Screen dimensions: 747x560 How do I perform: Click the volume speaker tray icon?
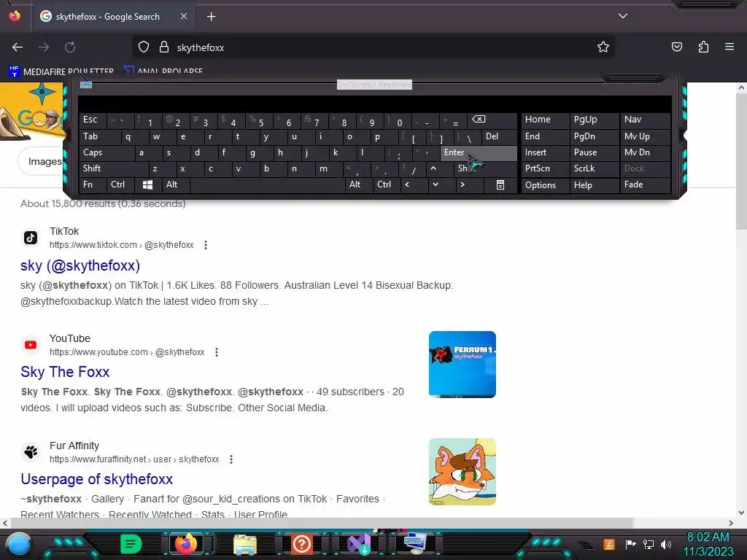click(665, 544)
